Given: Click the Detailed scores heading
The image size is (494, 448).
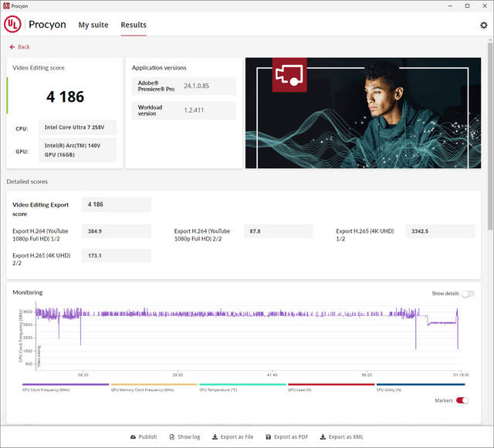Looking at the screenshot, I should click(x=27, y=182).
